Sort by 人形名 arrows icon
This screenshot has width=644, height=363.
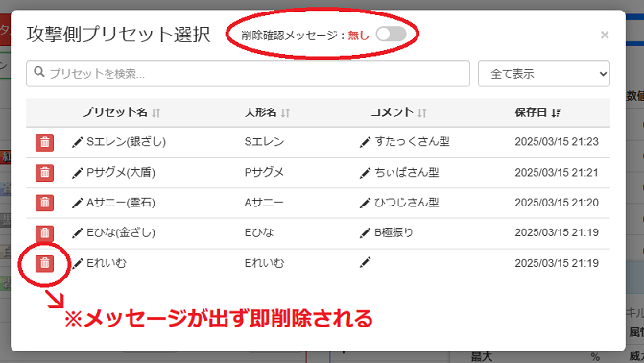[285, 112]
